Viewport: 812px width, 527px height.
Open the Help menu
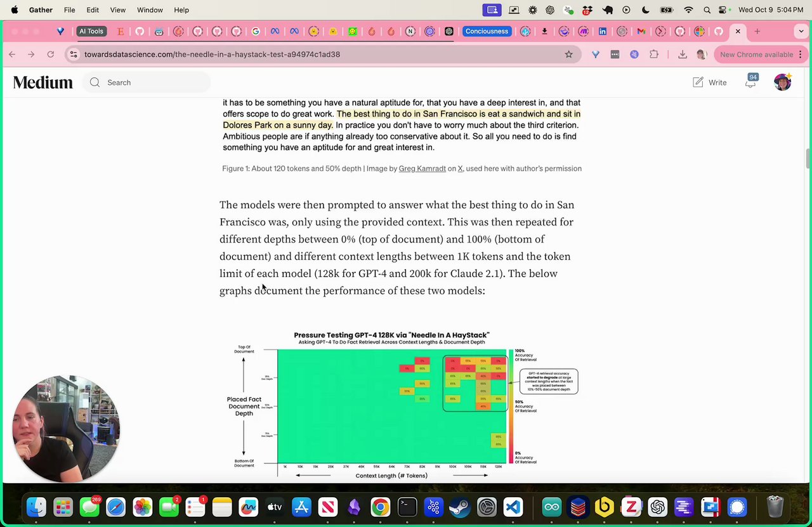tap(181, 10)
